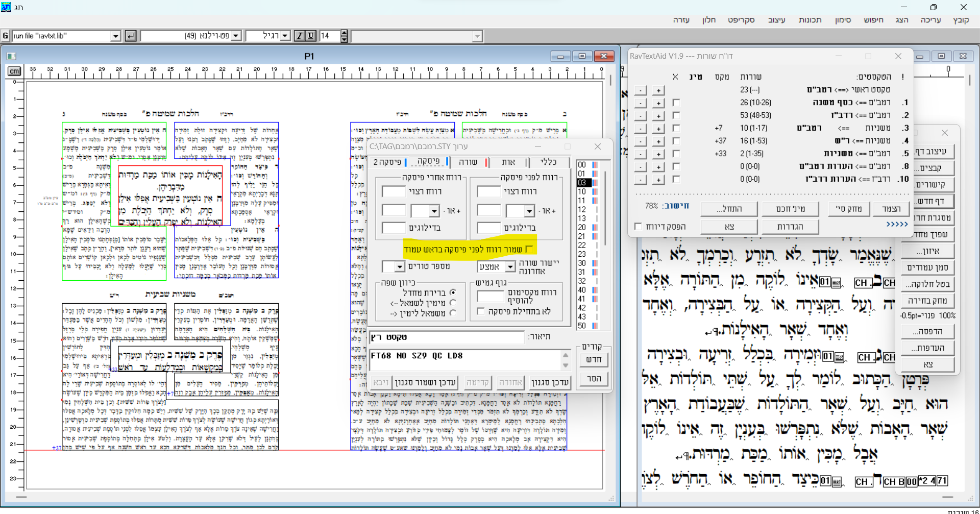Click the plus button for the כסף משנה row
Viewport: 980px width, 514px height.
point(658,103)
